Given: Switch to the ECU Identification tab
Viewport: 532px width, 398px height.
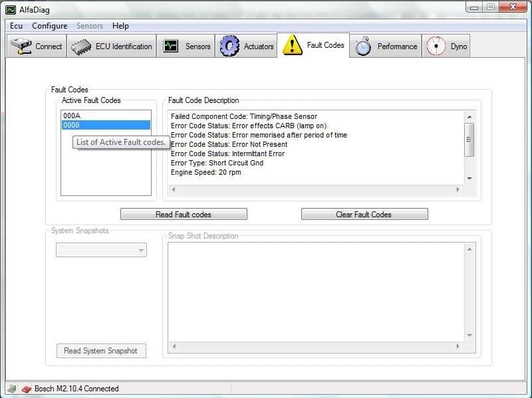Looking at the screenshot, I should click(111, 46).
